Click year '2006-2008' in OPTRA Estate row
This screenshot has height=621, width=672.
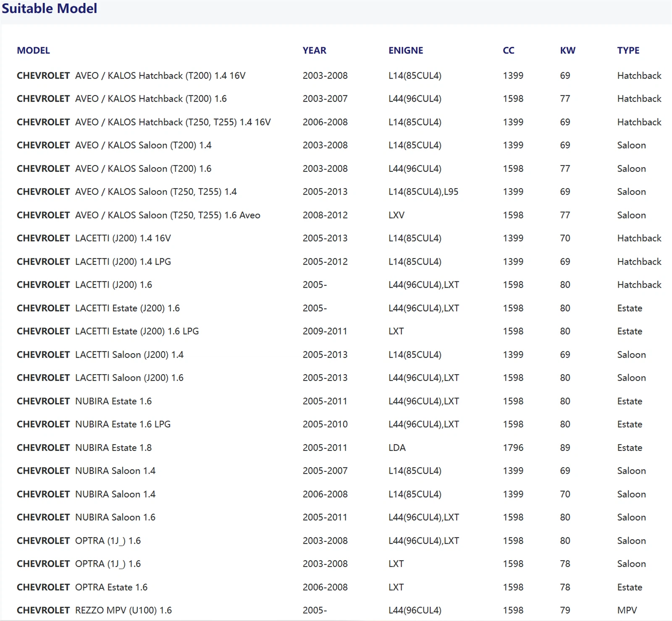tap(325, 587)
